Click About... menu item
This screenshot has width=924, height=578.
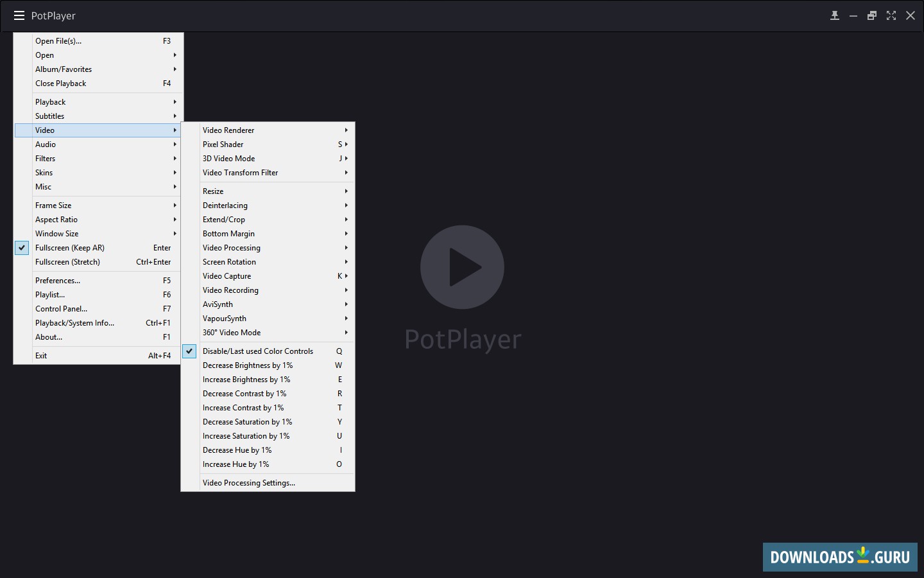(98, 337)
